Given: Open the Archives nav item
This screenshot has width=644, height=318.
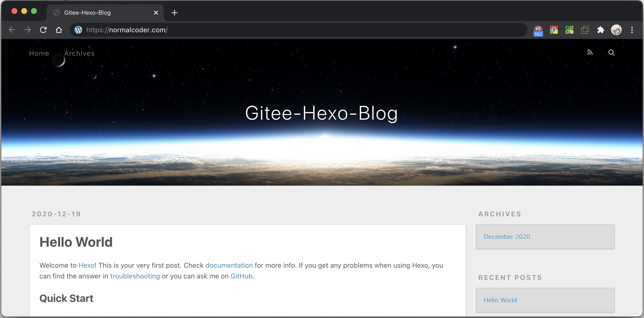Looking at the screenshot, I should click(x=80, y=53).
